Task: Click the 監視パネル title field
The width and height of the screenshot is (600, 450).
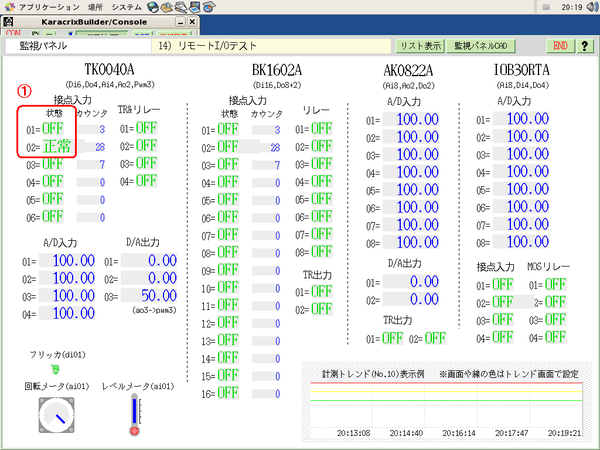Action: pos(78,46)
